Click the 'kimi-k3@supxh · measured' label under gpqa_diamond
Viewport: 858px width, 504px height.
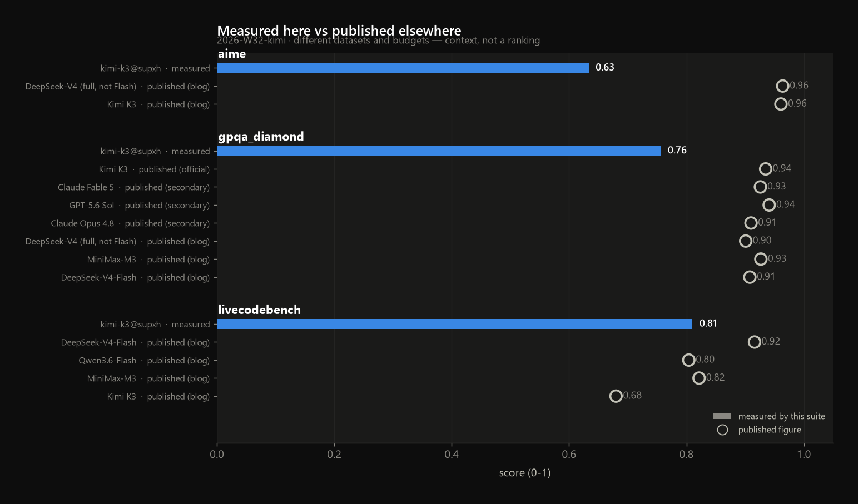click(155, 151)
